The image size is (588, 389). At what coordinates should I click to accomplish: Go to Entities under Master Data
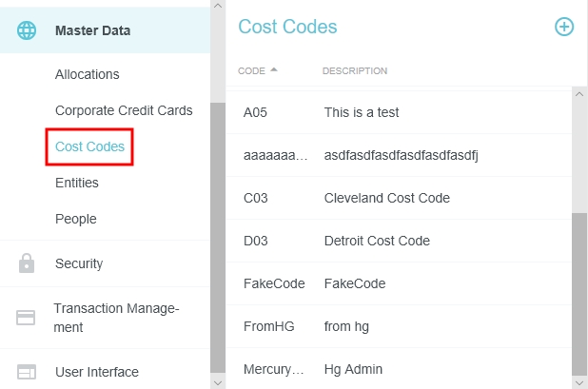(x=77, y=183)
